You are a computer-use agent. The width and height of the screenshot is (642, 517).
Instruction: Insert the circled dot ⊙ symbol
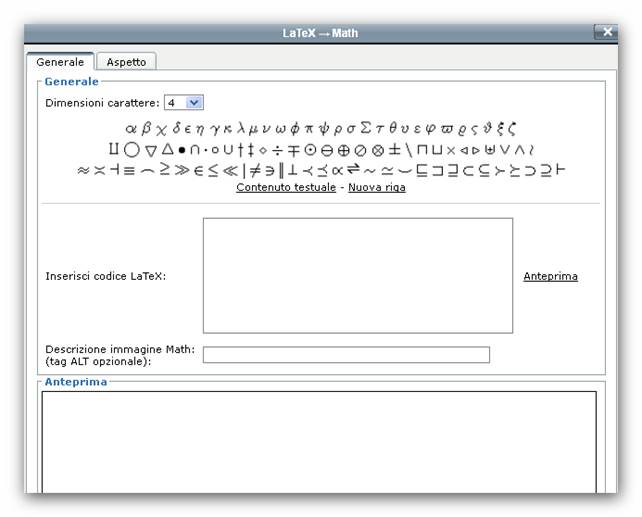pos(310,150)
